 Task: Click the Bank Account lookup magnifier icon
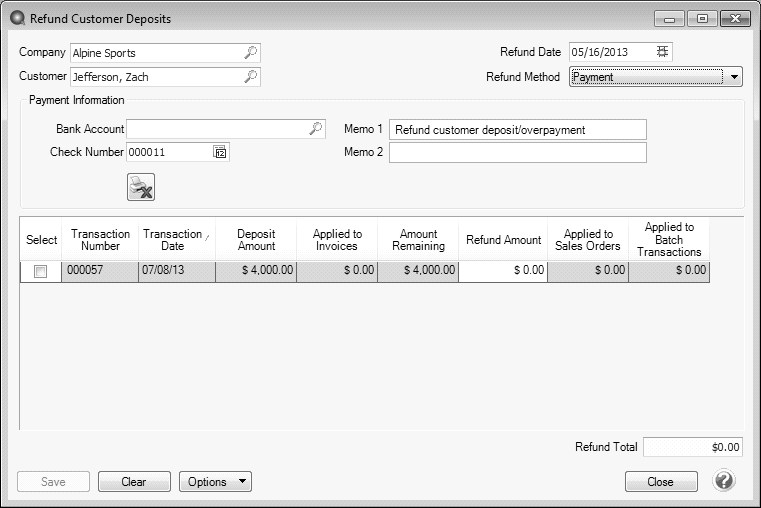[x=315, y=129]
